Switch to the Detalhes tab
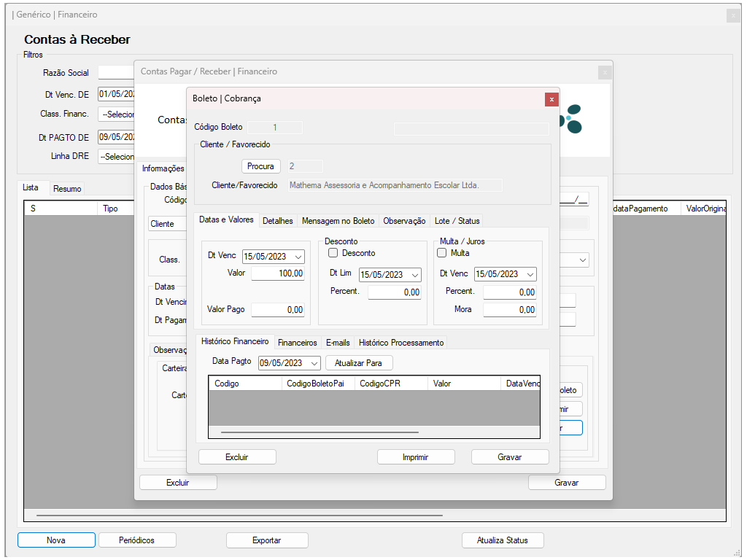 coord(277,221)
